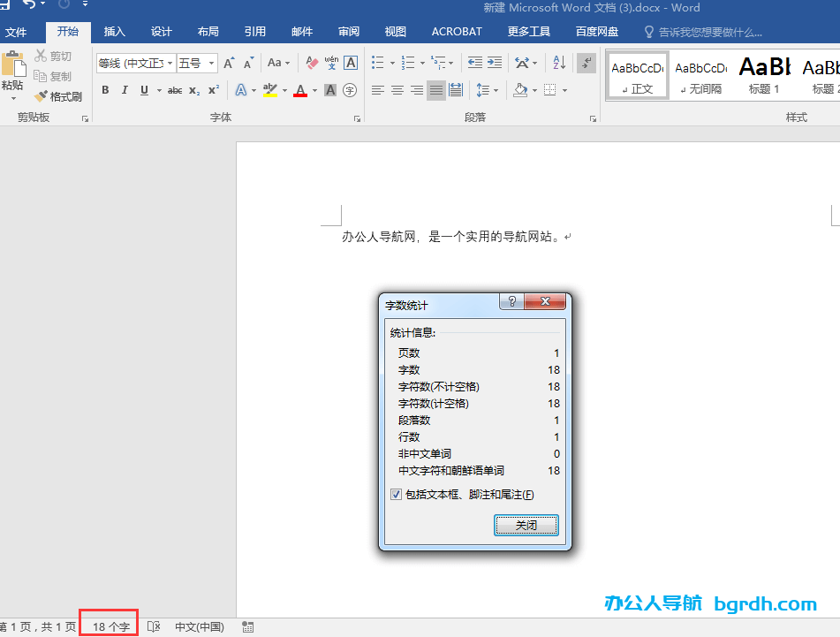This screenshot has width=840, height=637.
Task: Toggle underline formatting
Action: [143, 90]
